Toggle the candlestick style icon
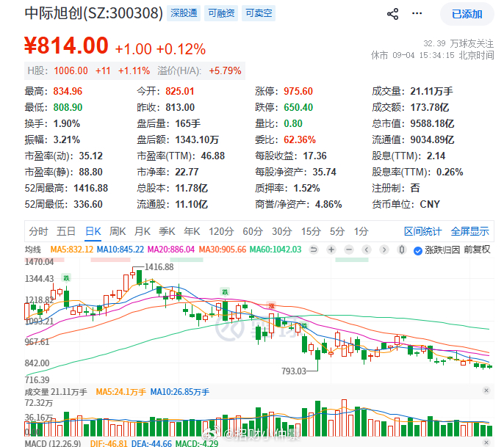504x447 pixels. click(401, 250)
